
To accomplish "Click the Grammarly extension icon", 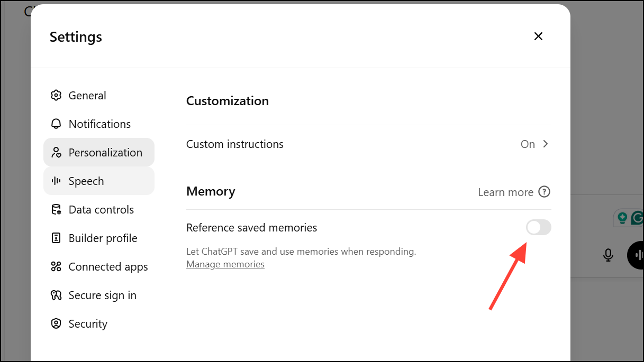I will pos(637,218).
